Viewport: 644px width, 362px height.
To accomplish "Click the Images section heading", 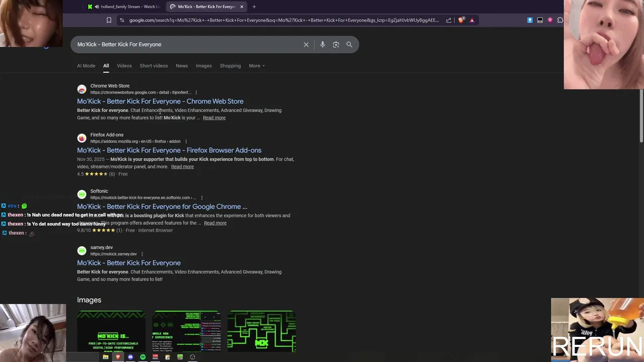I will [89, 300].
